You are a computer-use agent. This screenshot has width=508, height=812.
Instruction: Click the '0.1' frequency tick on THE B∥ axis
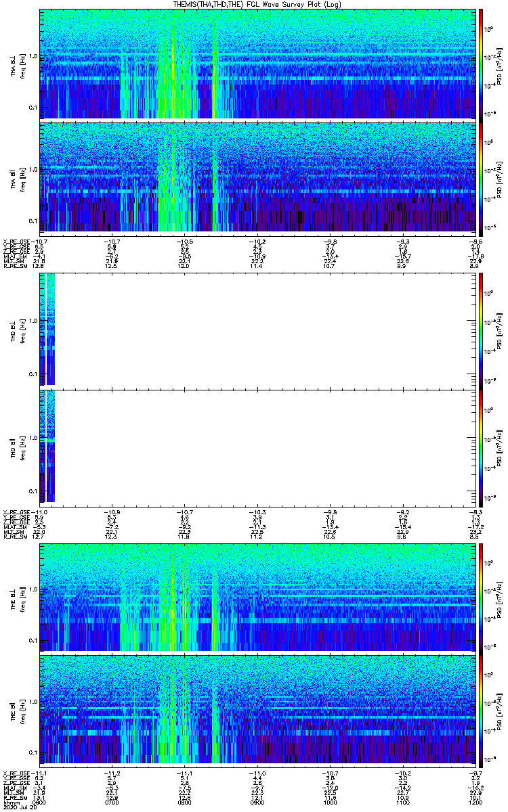click(33, 752)
